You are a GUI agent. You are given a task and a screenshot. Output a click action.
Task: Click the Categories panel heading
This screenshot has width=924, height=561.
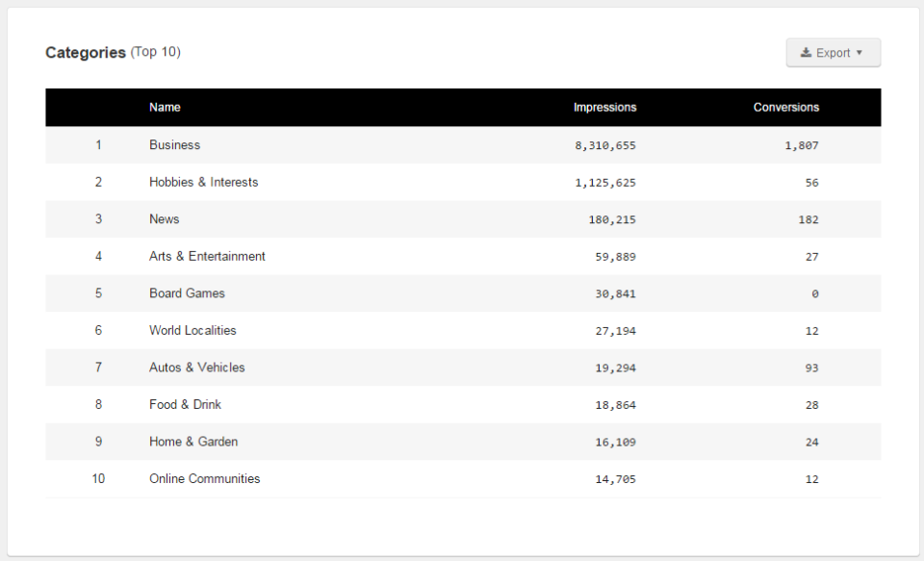[x=85, y=52]
